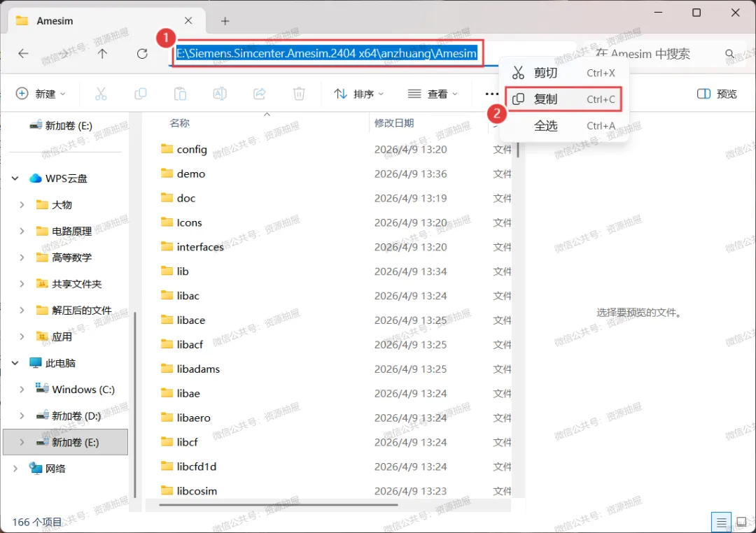Refresh the current folder
The height and width of the screenshot is (533, 756).
click(141, 53)
